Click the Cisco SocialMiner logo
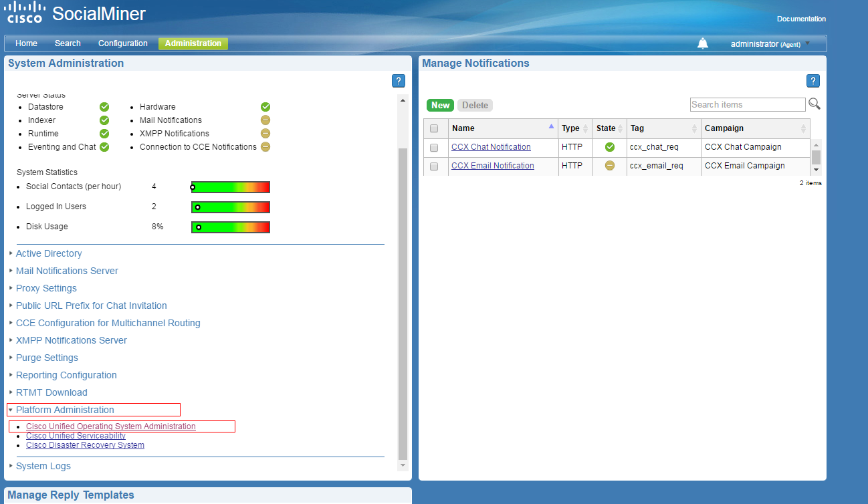The image size is (868, 504). pos(76,13)
